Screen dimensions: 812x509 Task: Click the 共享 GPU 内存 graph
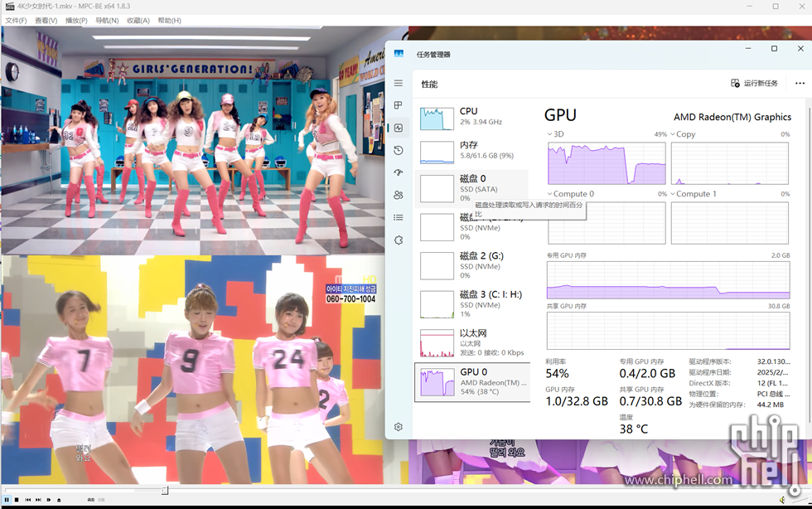point(668,331)
